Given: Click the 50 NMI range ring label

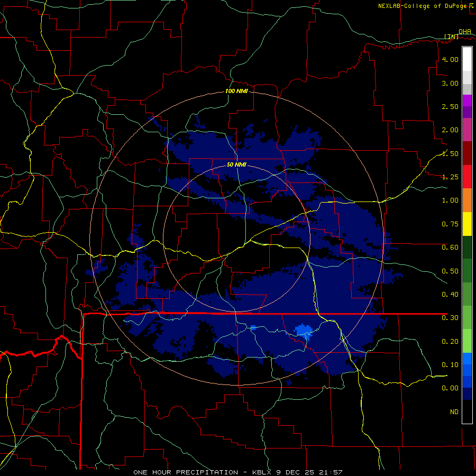Looking at the screenshot, I should point(236,164).
